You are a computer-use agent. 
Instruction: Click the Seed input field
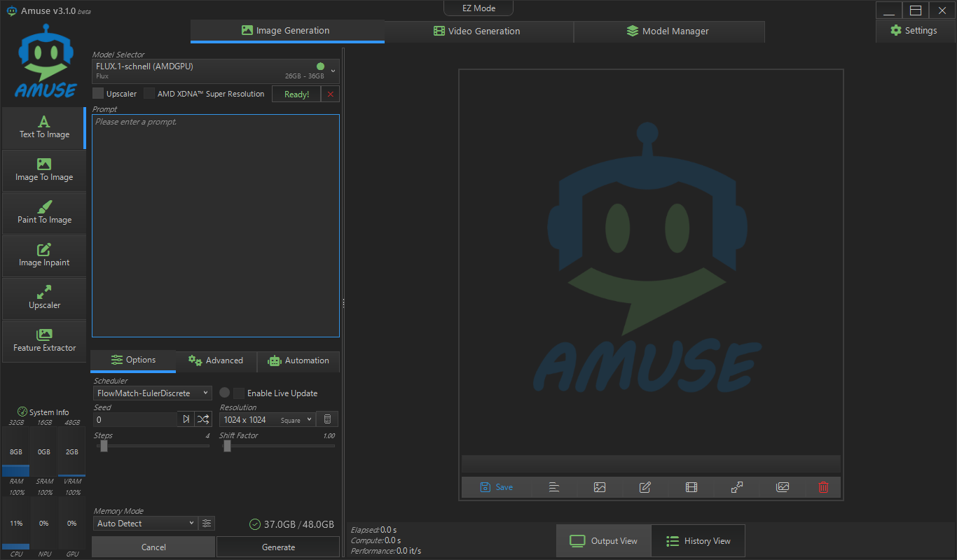135,419
